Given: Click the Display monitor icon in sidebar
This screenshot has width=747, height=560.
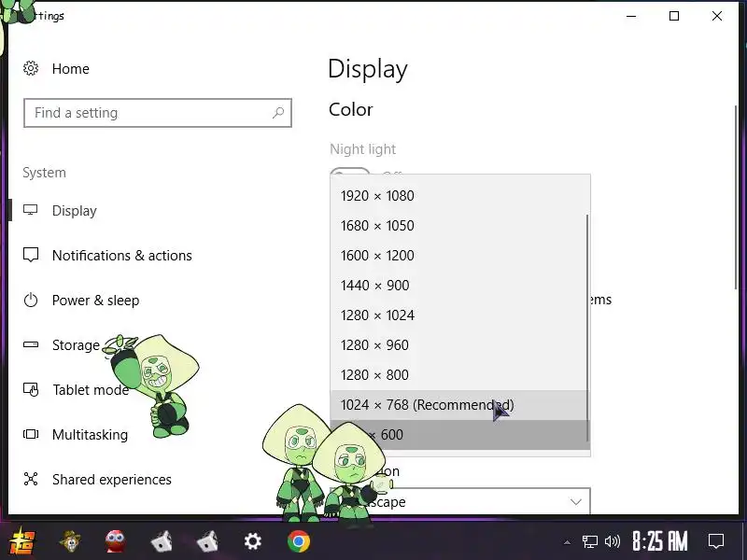Looking at the screenshot, I should coord(31,210).
